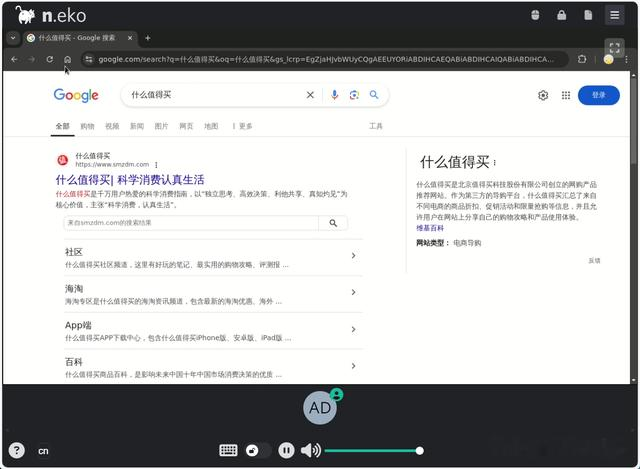This screenshot has height=469, width=640.
Task: Open a new browser tab
Action: (148, 38)
